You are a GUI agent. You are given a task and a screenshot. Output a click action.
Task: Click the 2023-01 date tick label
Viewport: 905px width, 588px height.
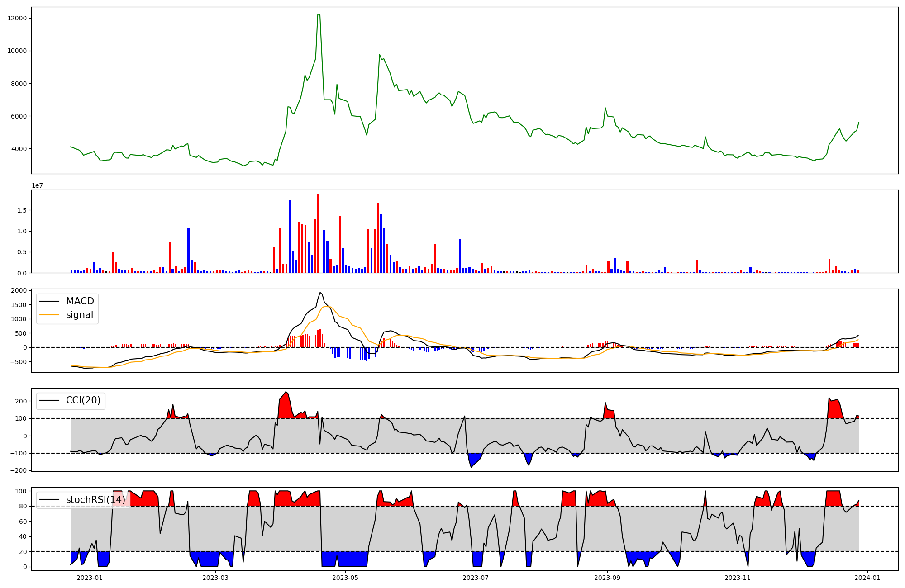90,578
